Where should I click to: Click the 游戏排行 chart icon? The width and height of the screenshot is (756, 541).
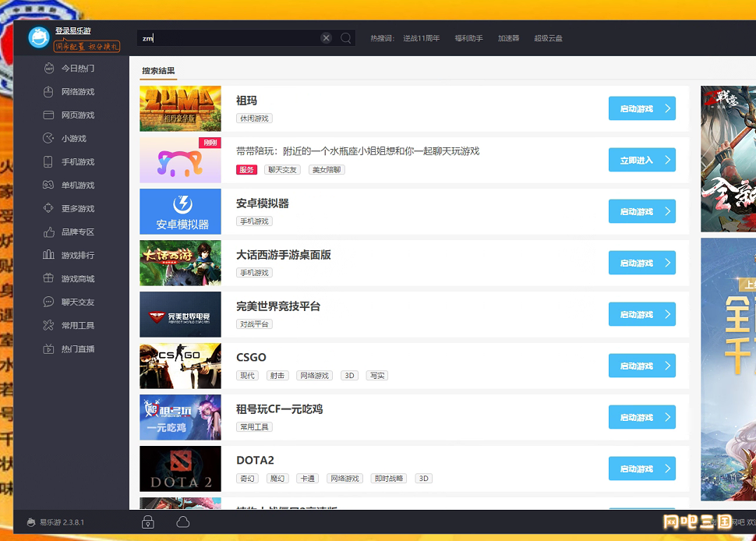48,255
